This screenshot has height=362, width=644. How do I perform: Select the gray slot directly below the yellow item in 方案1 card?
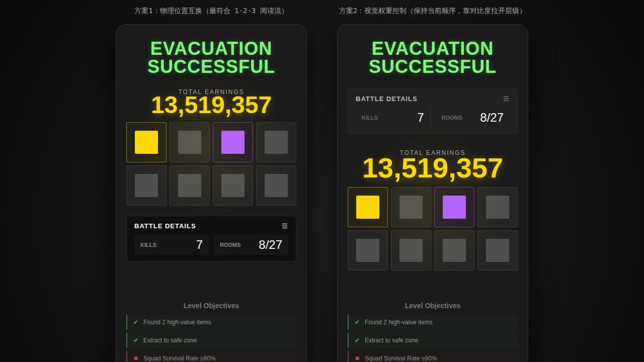(x=146, y=186)
